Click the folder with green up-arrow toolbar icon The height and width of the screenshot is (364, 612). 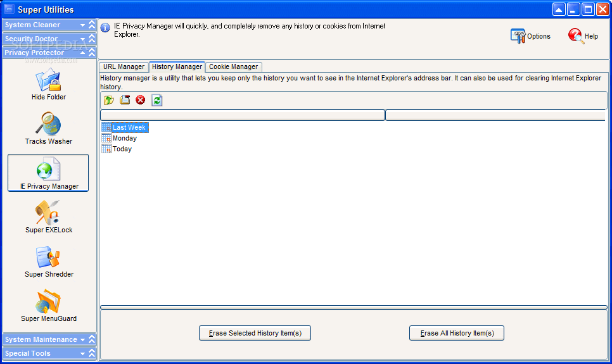[109, 100]
